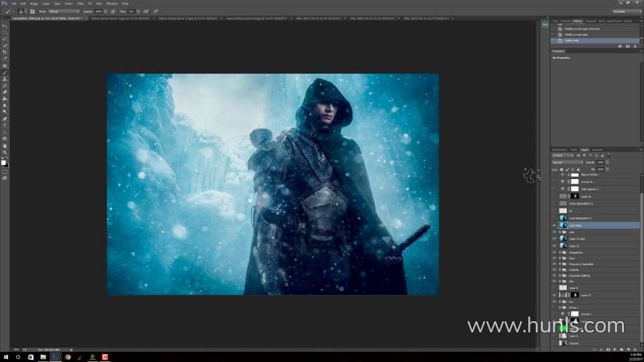This screenshot has height=362, width=644.
Task: Open the Brush panel from options bar
Action: pos(32,11)
